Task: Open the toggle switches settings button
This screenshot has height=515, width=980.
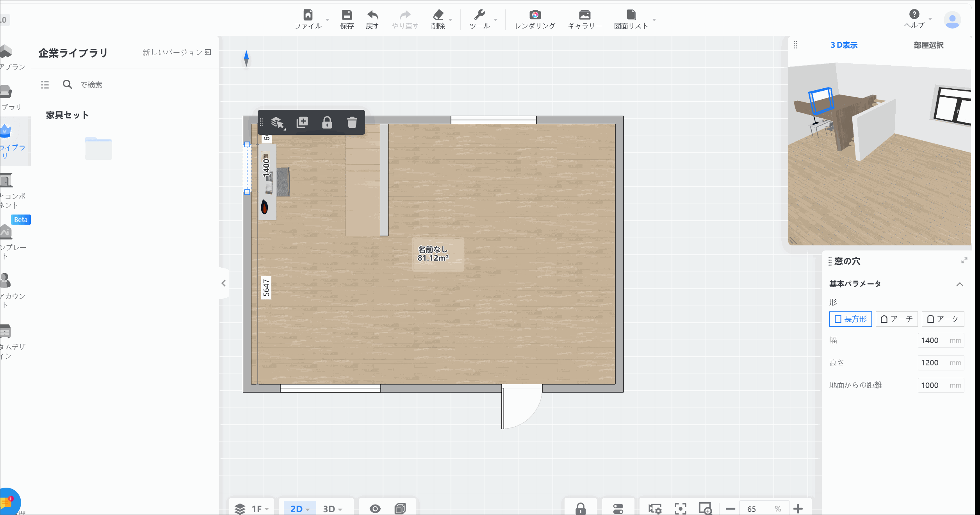Action: click(618, 508)
